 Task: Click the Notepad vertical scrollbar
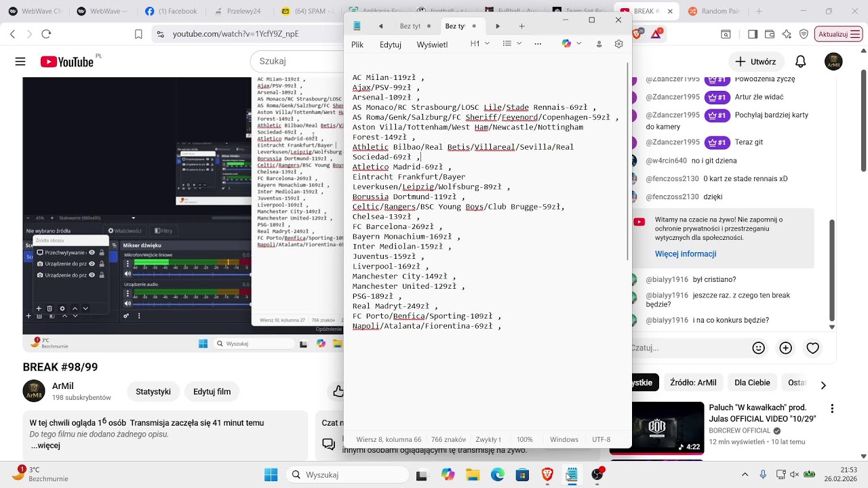pos(628,161)
